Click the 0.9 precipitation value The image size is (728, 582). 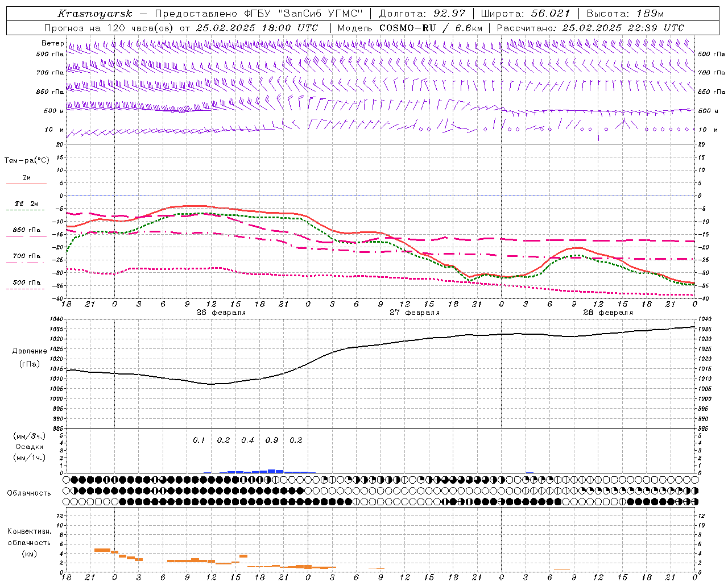click(272, 440)
